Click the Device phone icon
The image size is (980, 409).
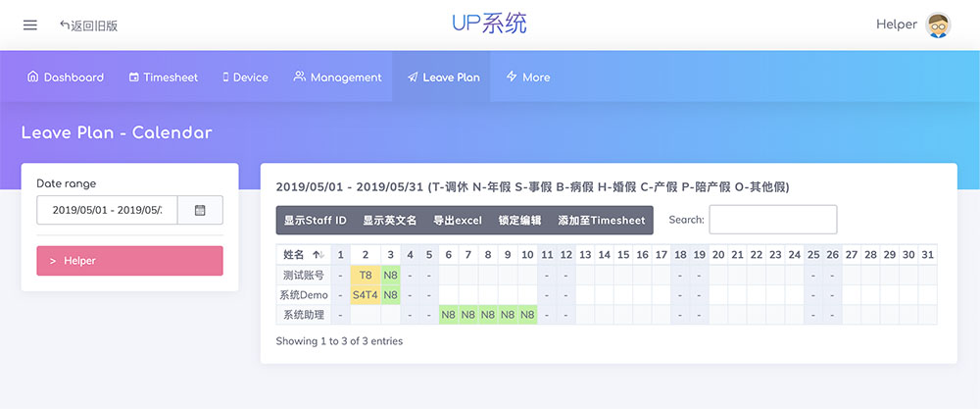point(225,77)
